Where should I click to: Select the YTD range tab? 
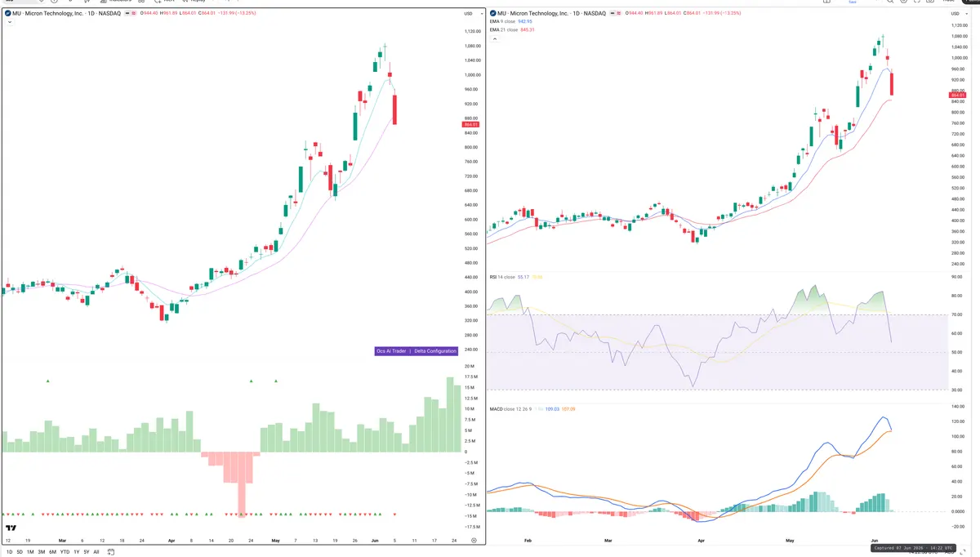(x=65, y=551)
